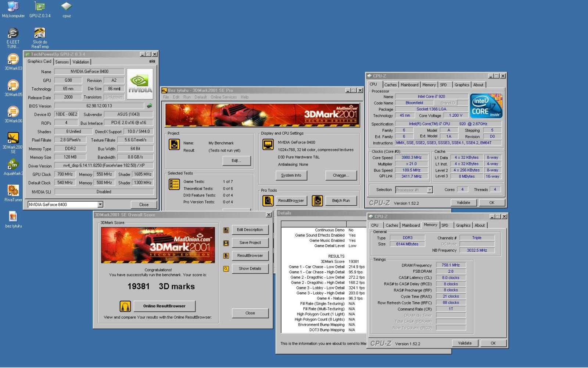This screenshot has height=368, width=588.
Task: Click Show Details button
Action: pyautogui.click(x=250, y=269)
